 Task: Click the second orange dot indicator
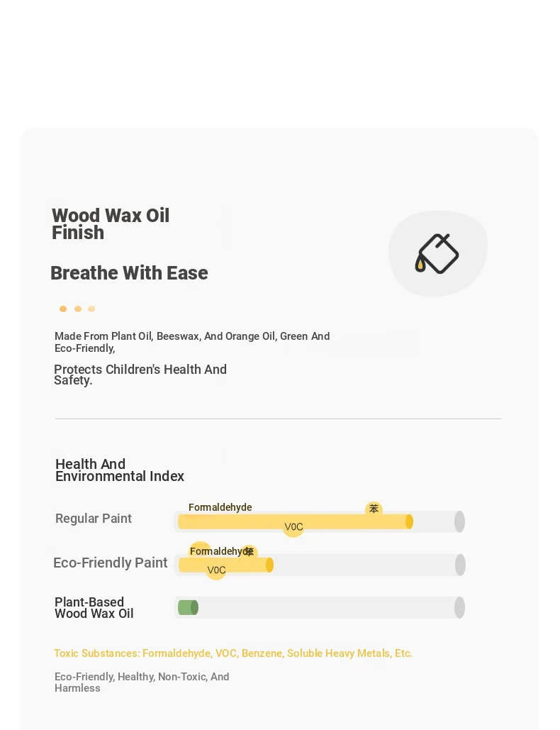[78, 309]
